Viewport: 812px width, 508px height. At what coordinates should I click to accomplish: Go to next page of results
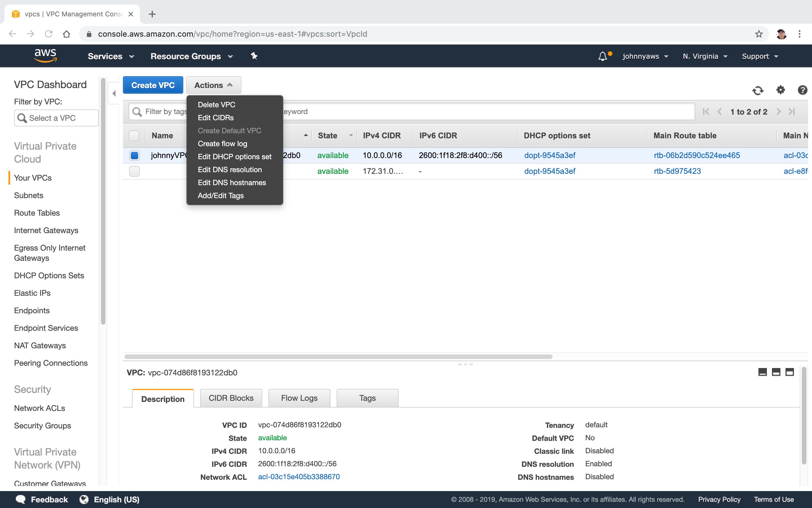tap(778, 111)
